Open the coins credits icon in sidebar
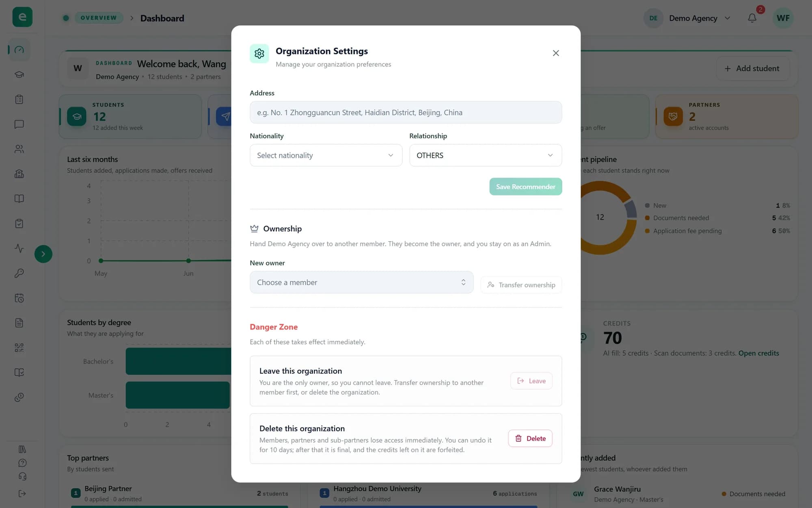Screen dimensions: 812x508 pyautogui.click(x=19, y=397)
